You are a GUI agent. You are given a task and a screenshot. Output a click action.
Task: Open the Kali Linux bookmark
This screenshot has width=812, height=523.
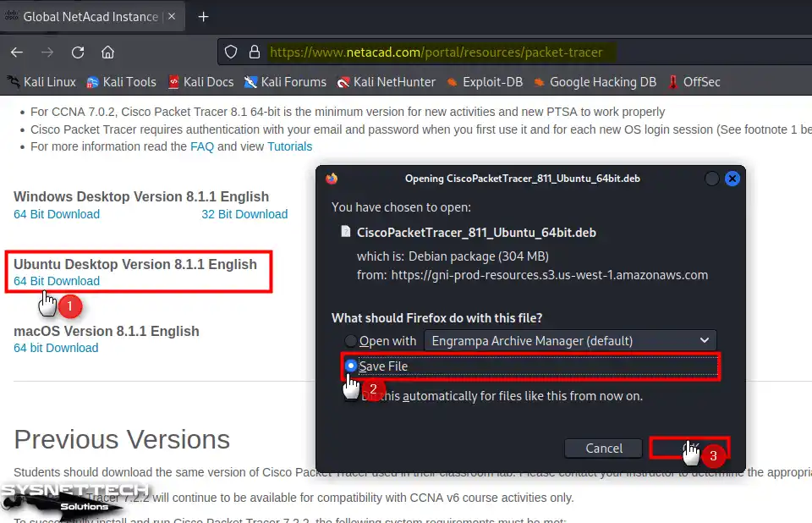coord(41,82)
